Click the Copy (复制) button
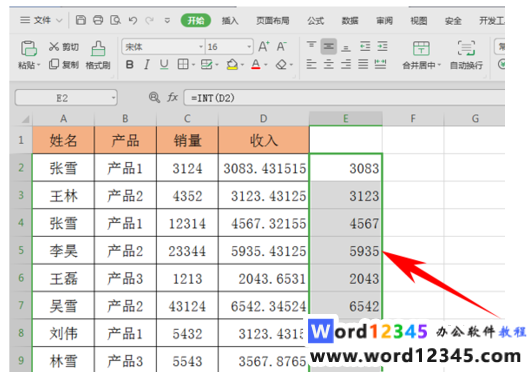531x372 pixels. [64, 64]
